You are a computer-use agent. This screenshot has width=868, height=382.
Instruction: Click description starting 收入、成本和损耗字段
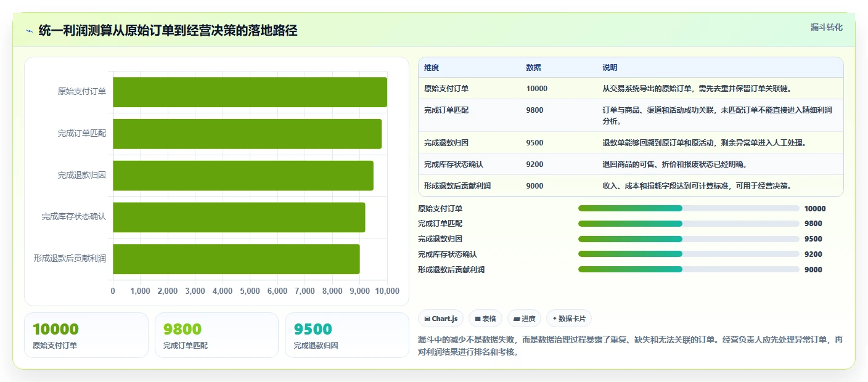pyautogui.click(x=697, y=186)
